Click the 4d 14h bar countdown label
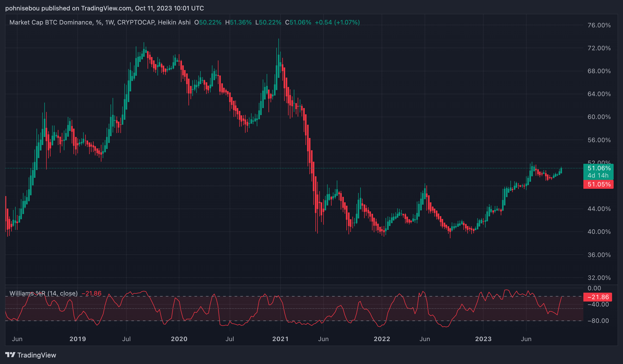The height and width of the screenshot is (364, 623). (598, 175)
